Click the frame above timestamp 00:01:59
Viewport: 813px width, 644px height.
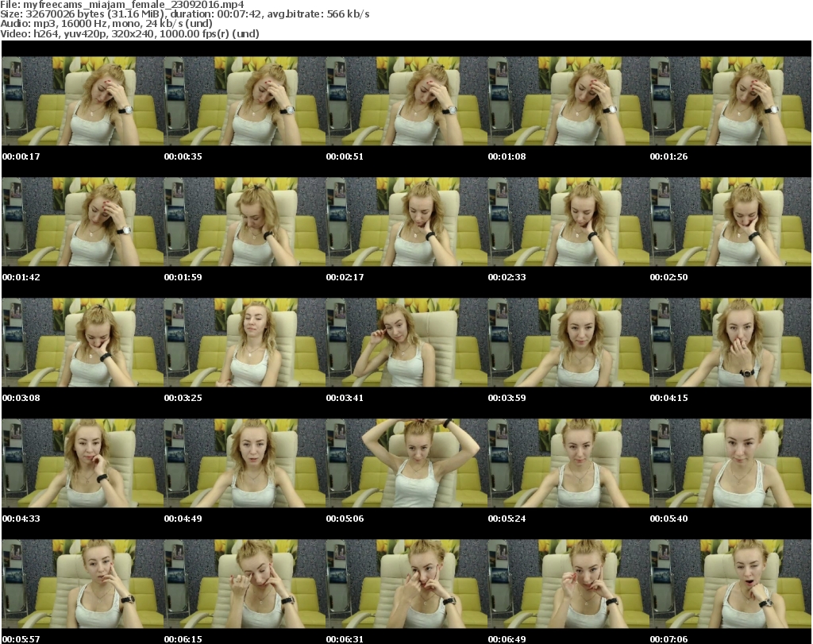244,222
